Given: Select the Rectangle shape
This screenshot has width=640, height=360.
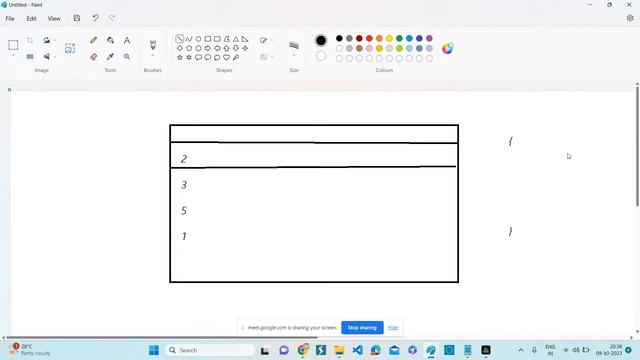Looking at the screenshot, I should pyautogui.click(x=208, y=39).
